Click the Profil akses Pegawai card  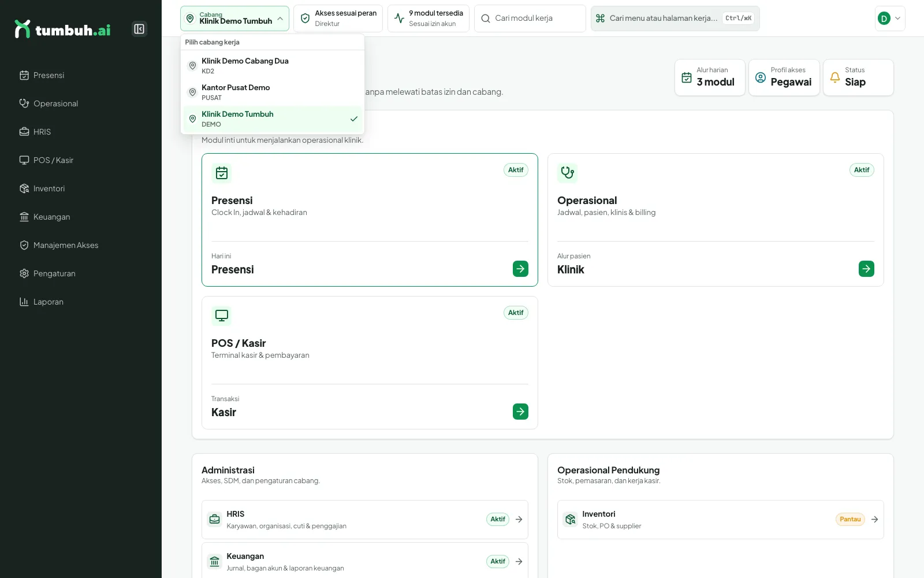click(x=784, y=77)
